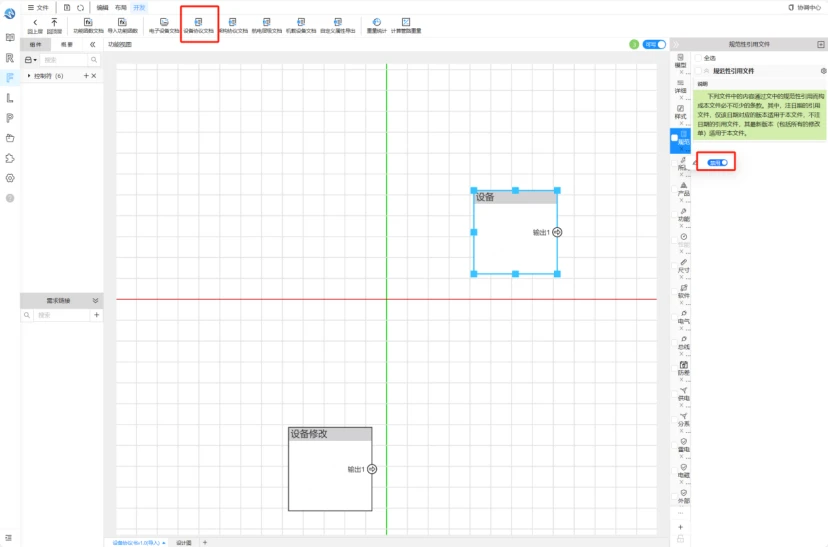The image size is (829, 547).
Task: Open dropdown on the bottom sheet tab
Action: tap(164, 543)
